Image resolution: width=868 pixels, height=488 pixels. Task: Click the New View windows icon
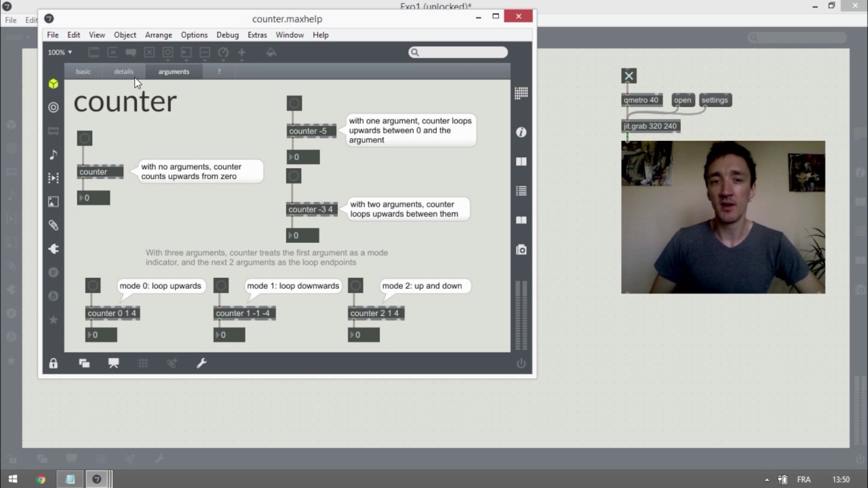pyautogui.click(x=84, y=363)
